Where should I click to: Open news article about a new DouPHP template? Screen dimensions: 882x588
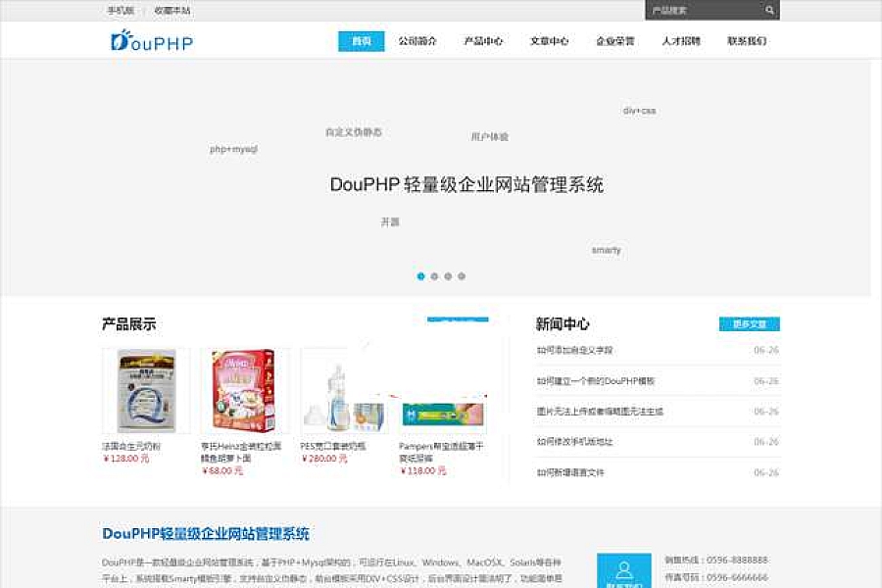595,381
